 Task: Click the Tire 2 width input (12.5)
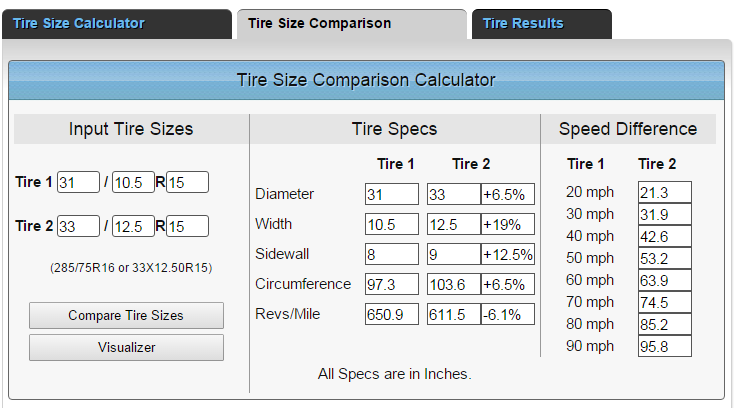(x=132, y=226)
